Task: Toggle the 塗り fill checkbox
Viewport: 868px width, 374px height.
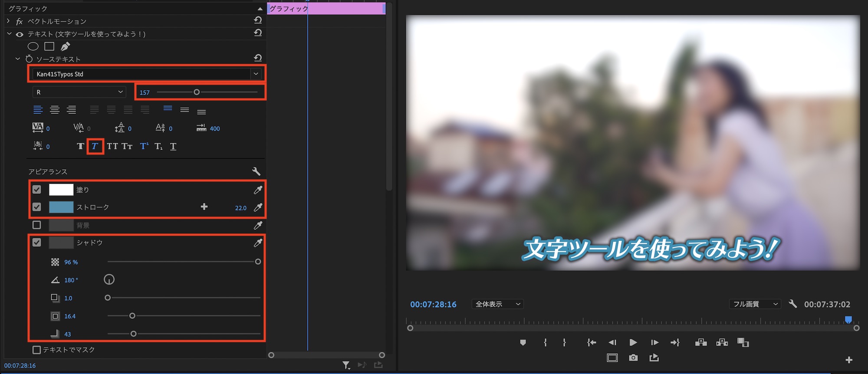Action: (37, 190)
